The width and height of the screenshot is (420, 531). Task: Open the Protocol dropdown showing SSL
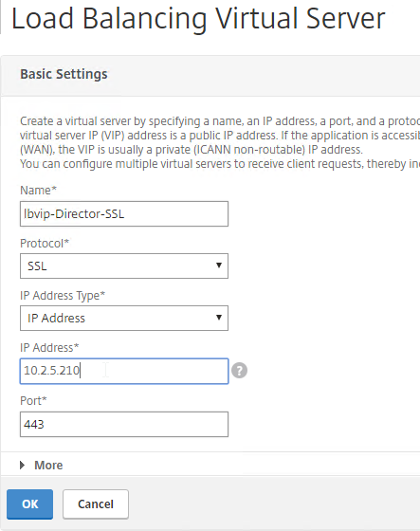(124, 265)
